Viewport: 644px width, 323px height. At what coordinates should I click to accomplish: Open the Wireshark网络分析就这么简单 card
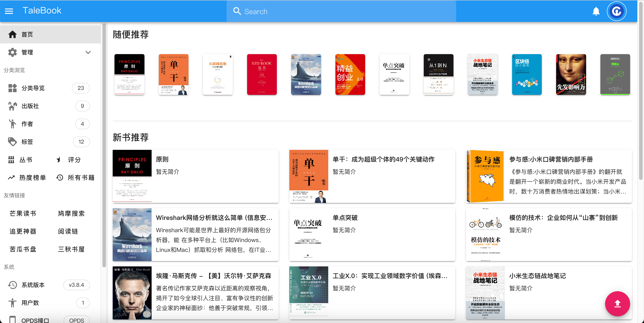tap(195, 234)
